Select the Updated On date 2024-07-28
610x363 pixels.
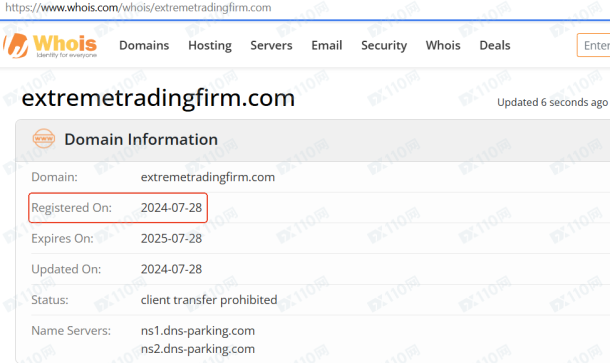point(171,269)
